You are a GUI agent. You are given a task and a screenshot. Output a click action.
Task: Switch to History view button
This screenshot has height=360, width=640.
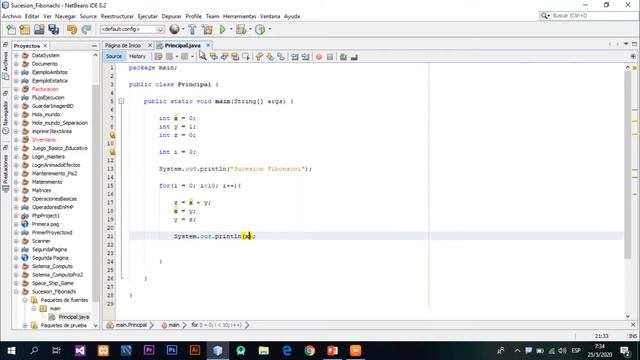coord(137,57)
